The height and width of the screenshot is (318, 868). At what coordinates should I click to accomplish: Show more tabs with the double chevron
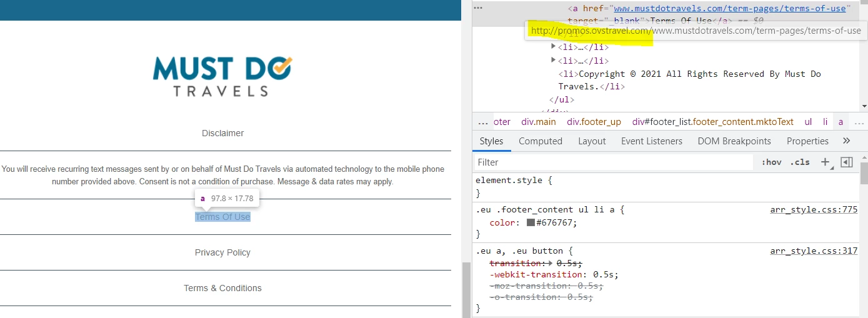tap(847, 141)
